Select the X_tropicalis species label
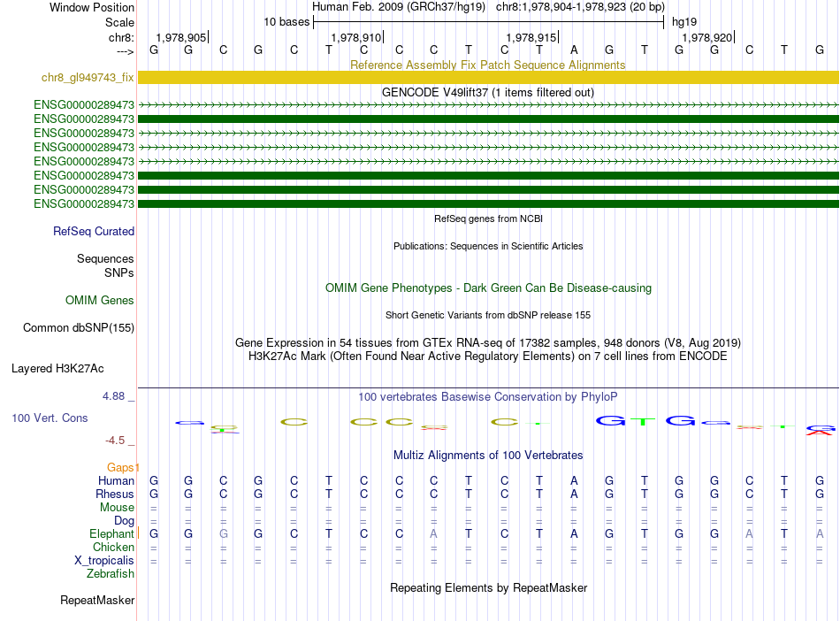840x621 pixels. 104,561
